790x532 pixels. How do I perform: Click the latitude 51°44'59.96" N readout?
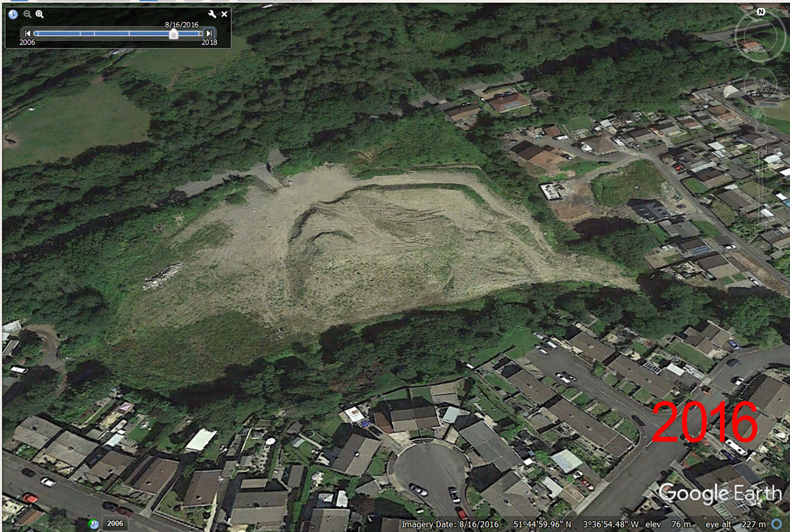pyautogui.click(x=542, y=525)
